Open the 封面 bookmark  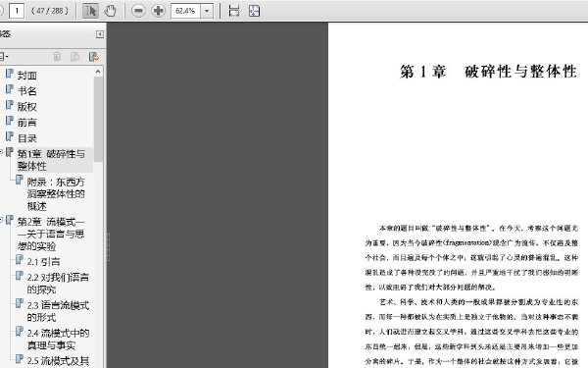[x=27, y=76]
